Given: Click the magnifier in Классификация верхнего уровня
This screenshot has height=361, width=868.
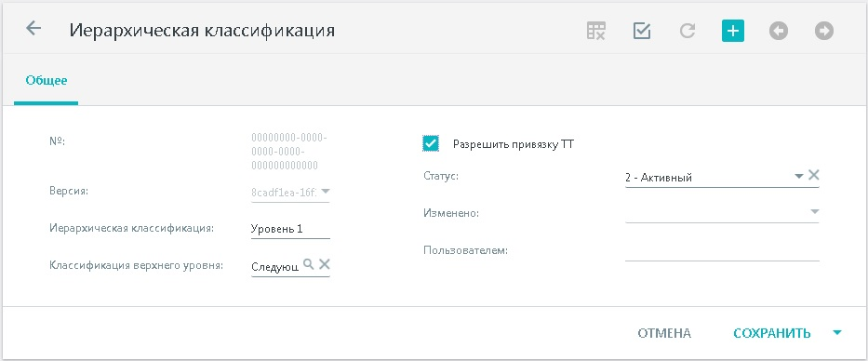Looking at the screenshot, I should pyautogui.click(x=308, y=264).
